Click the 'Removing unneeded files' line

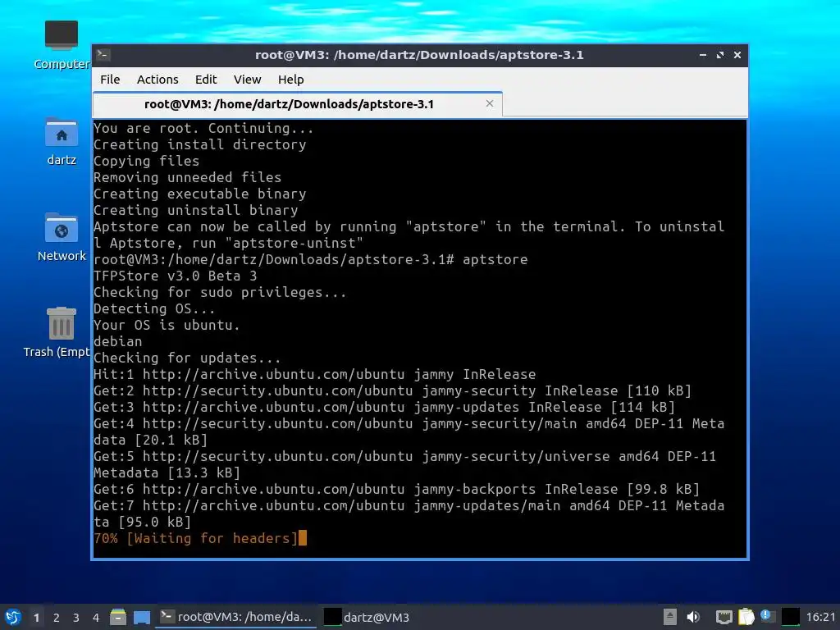[187, 177]
